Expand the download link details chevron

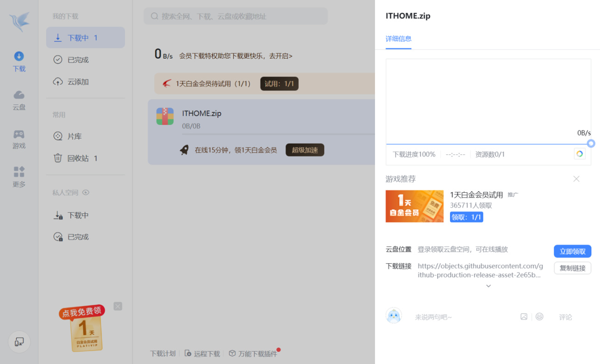pyautogui.click(x=488, y=286)
